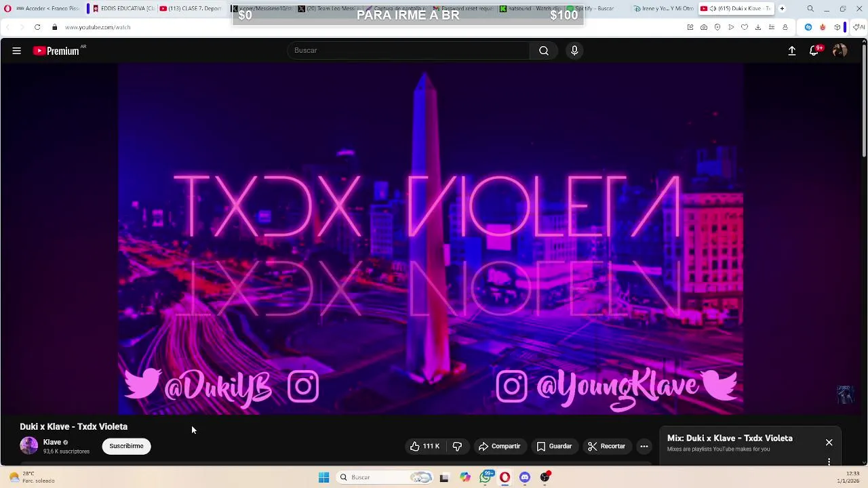Click the taskbar Buscar search box
Image resolution: width=868 pixels, height=488 pixels.
pyautogui.click(x=384, y=477)
